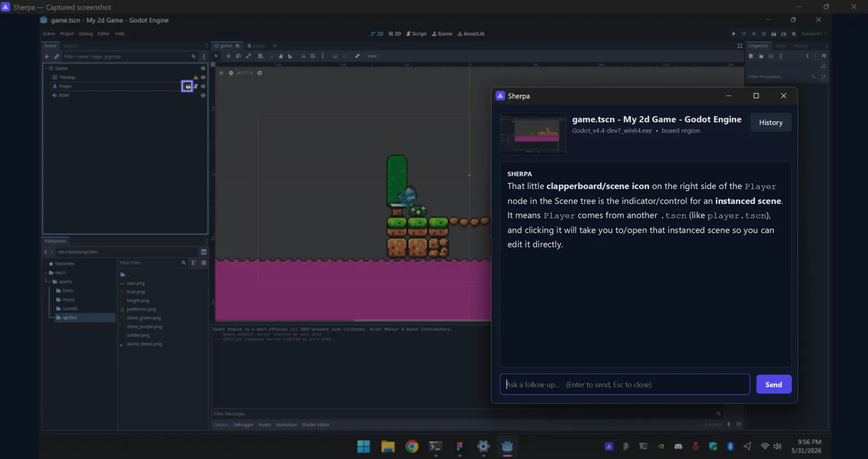868x459 pixels.
Task: Add a new child node in Scene dock
Action: [47, 56]
